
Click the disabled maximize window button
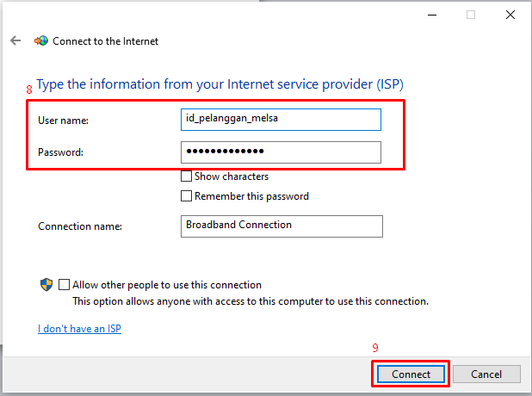[471, 15]
